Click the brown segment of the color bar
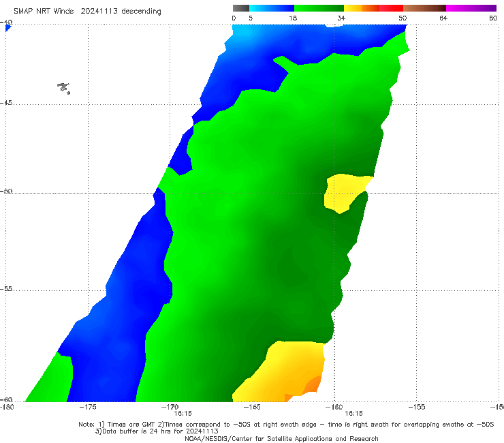Screen dimensions: 504x443 [424, 8]
